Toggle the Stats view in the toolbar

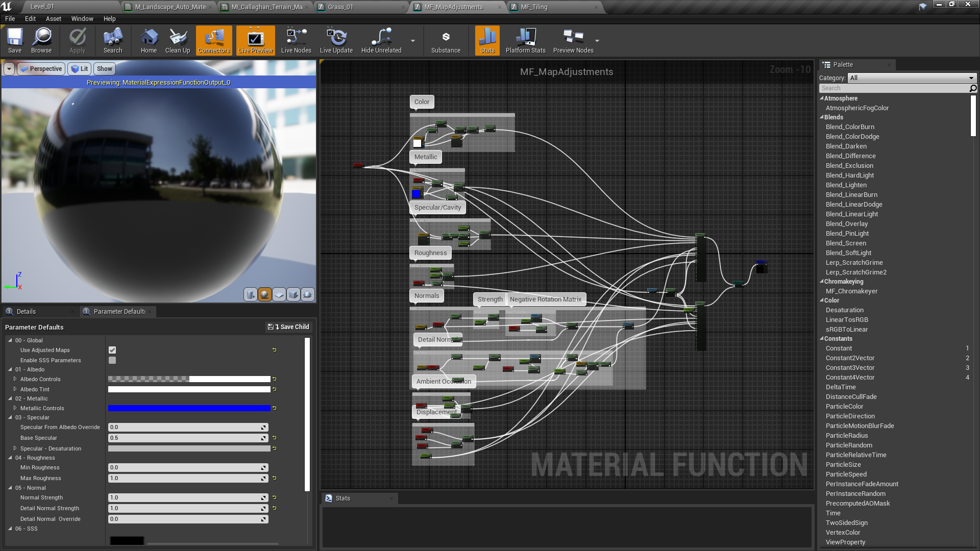[487, 40]
